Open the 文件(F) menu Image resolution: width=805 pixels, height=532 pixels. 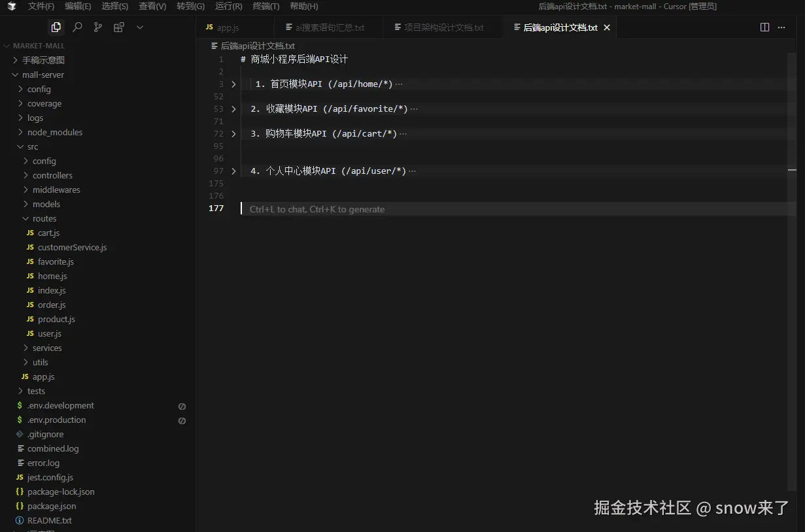tap(41, 7)
